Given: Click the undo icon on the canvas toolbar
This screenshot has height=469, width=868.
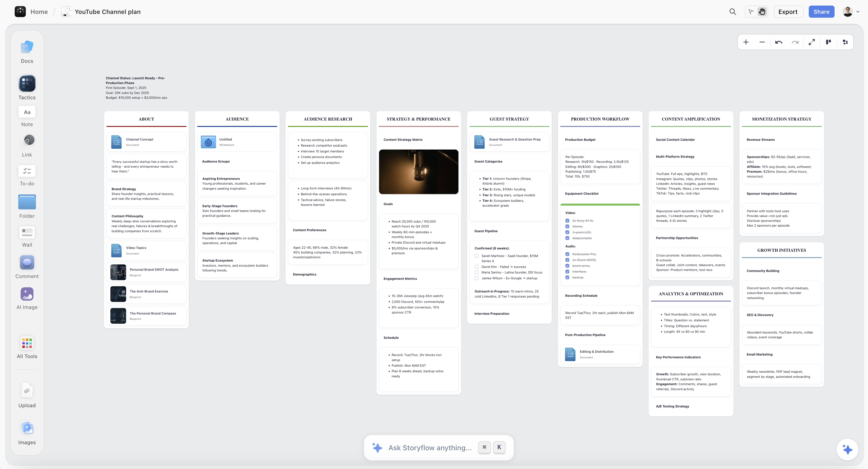Looking at the screenshot, I should [779, 42].
